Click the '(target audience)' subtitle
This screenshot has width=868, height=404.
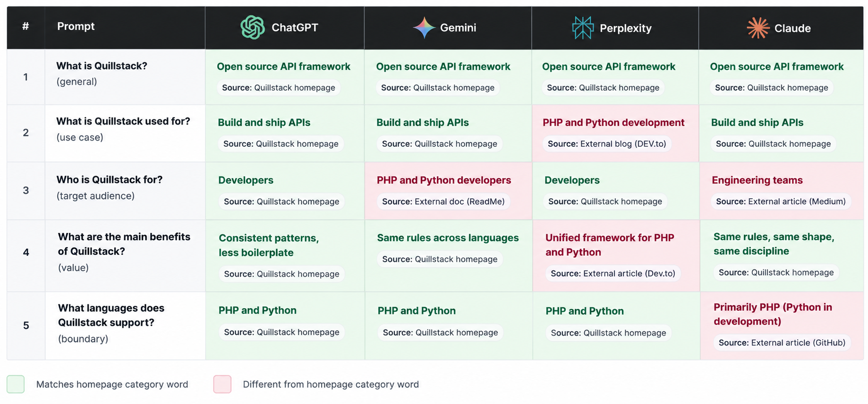pyautogui.click(x=95, y=196)
